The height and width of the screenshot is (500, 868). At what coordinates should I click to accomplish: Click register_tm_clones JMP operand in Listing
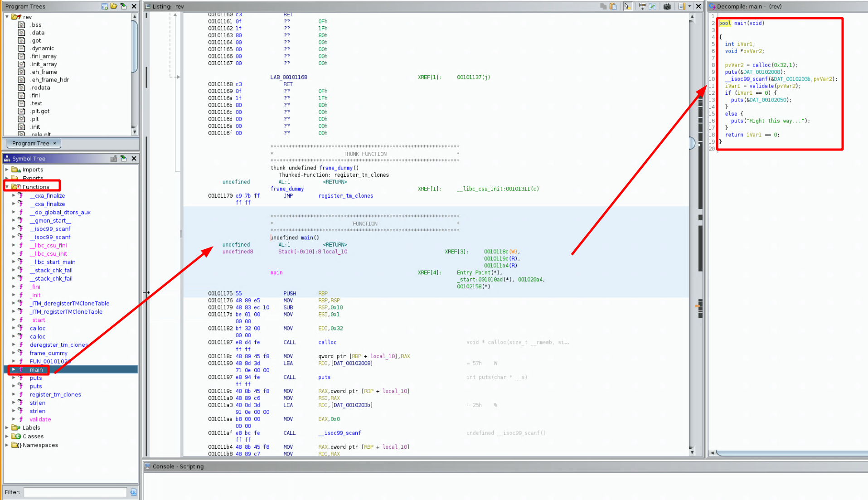346,196
